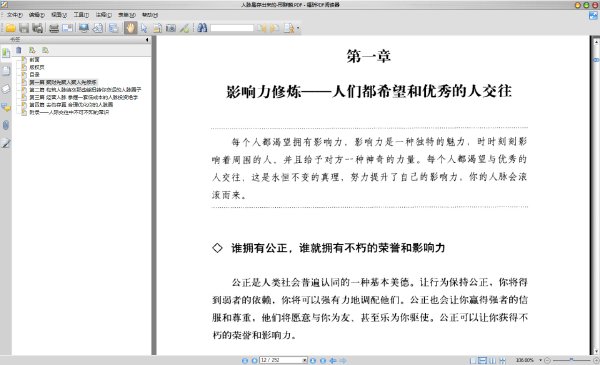Click the chapter heading 第一章

click(x=368, y=56)
